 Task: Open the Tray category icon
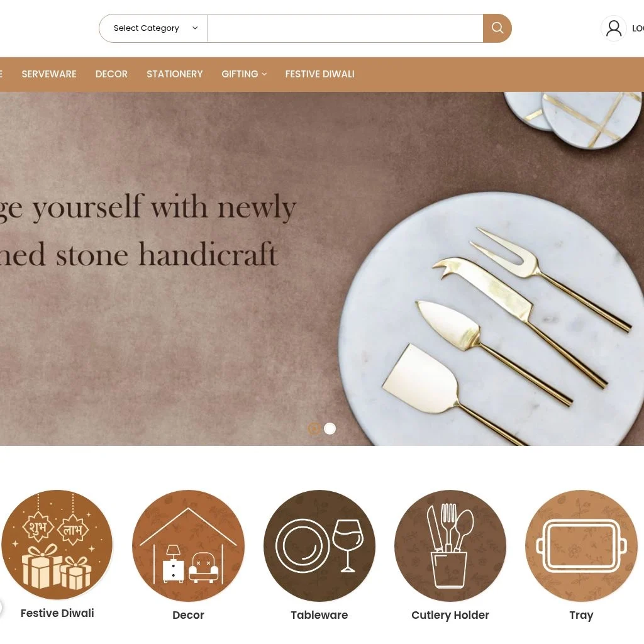click(x=581, y=545)
